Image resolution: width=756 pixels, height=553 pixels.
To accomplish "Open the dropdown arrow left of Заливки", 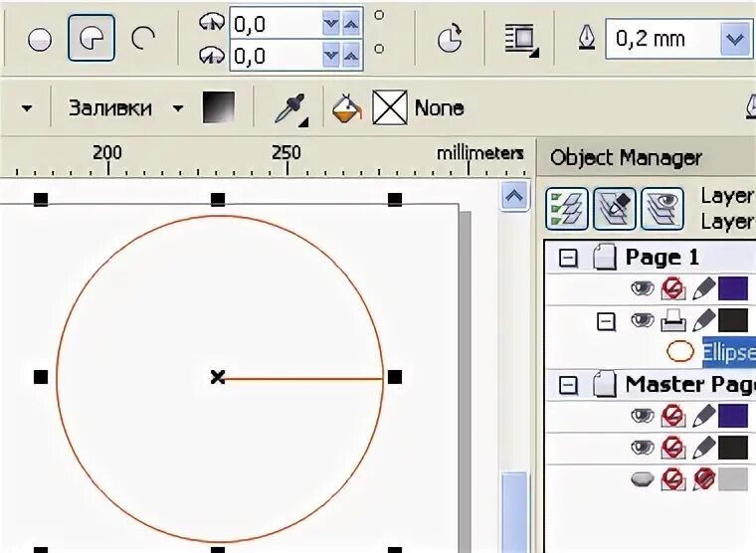I will coord(27,108).
